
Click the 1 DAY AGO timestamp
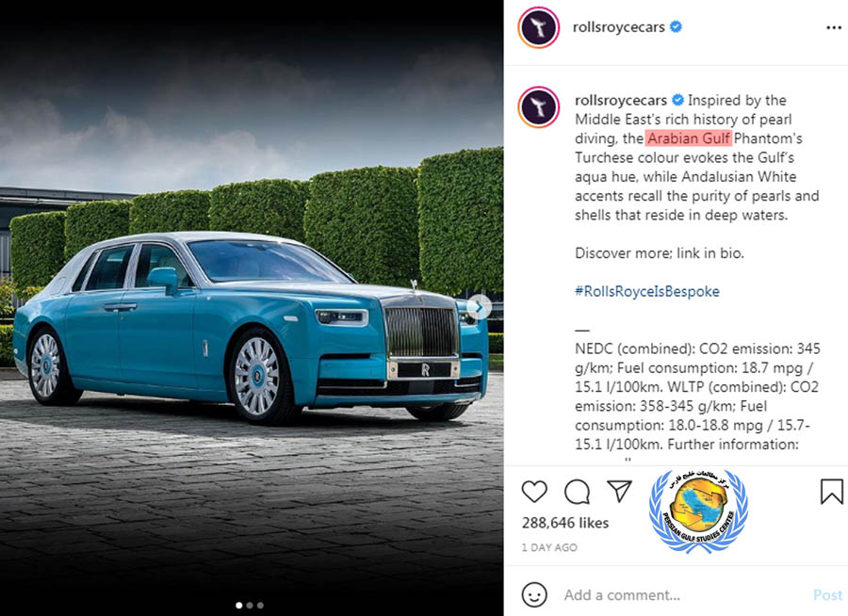549,547
